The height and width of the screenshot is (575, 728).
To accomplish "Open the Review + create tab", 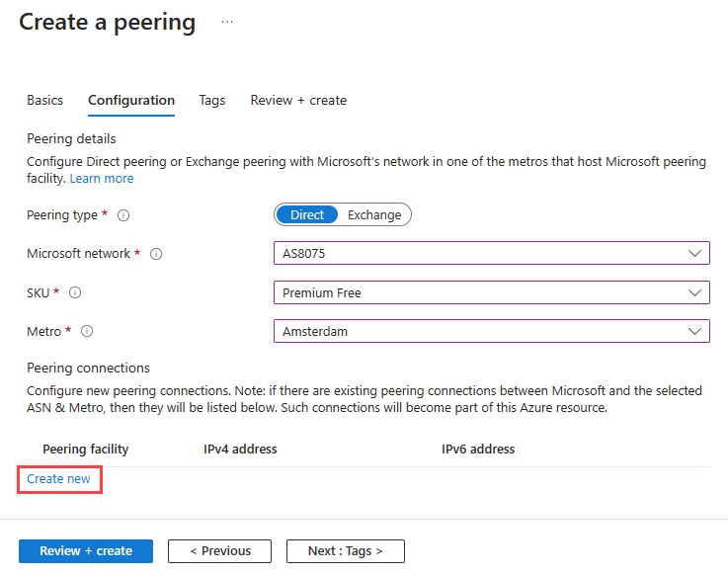I will 298,101.
